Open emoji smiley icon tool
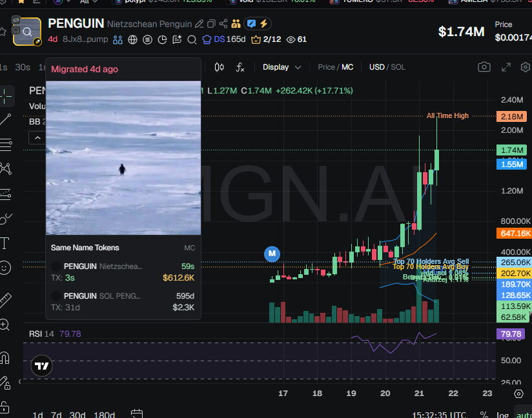Viewport: 532px width, 418px height. (x=5, y=268)
